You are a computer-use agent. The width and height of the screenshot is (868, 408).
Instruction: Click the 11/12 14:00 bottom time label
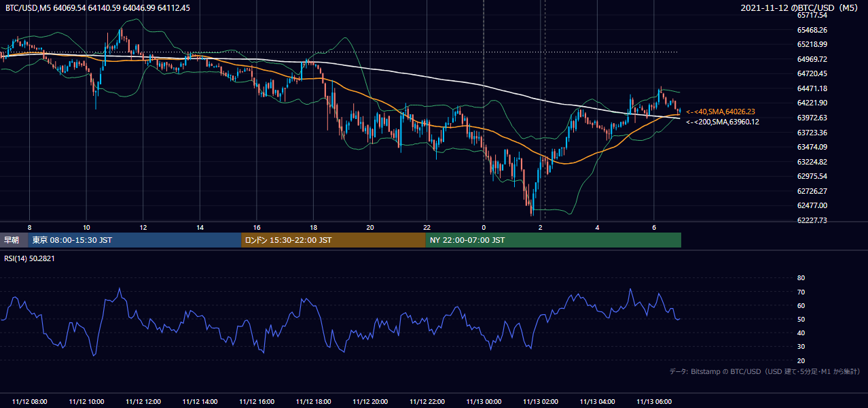[200, 401]
